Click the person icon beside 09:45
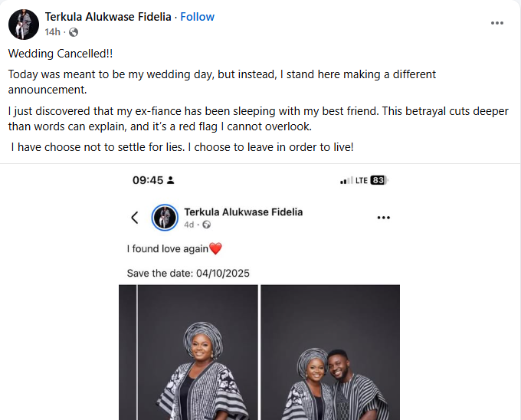 click(170, 180)
